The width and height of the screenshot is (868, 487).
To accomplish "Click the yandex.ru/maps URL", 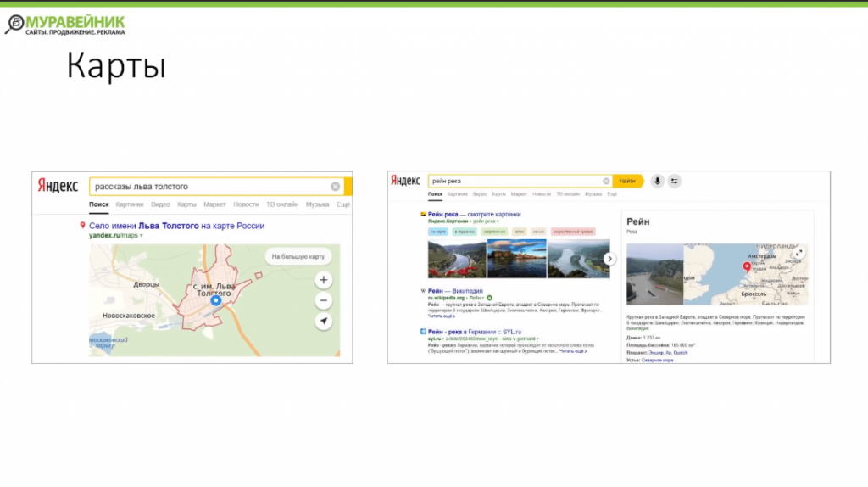I will [x=114, y=236].
